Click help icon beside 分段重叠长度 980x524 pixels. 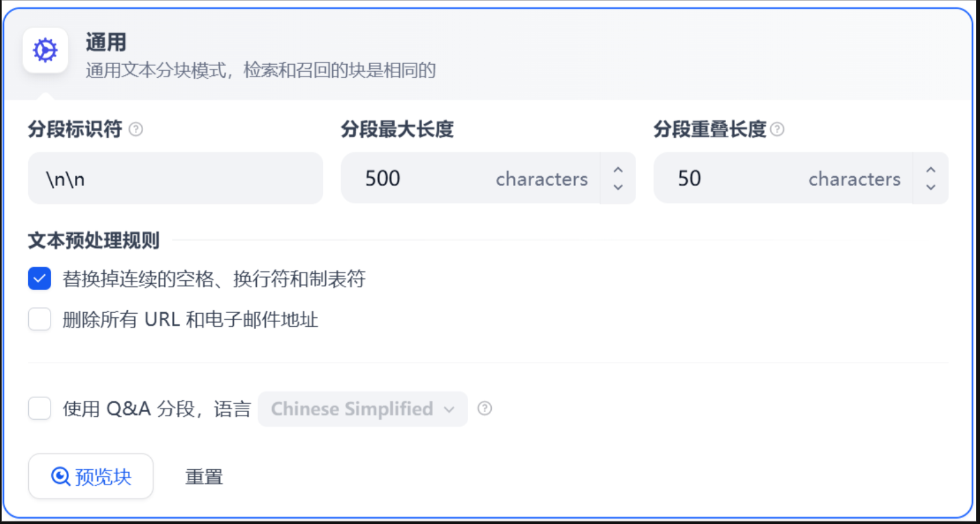click(x=777, y=129)
